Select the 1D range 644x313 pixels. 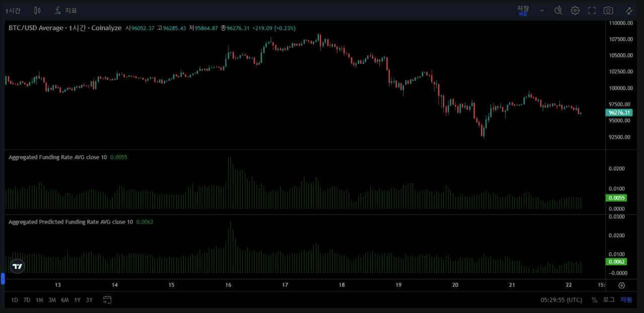pos(15,300)
